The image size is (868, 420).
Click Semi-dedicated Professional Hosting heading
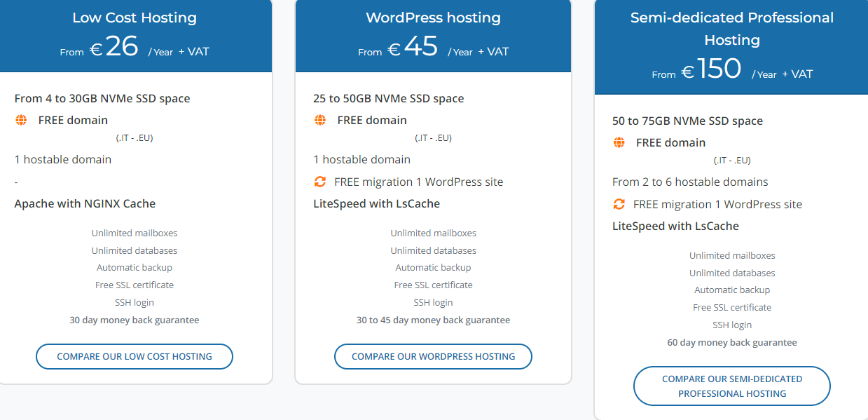click(731, 28)
